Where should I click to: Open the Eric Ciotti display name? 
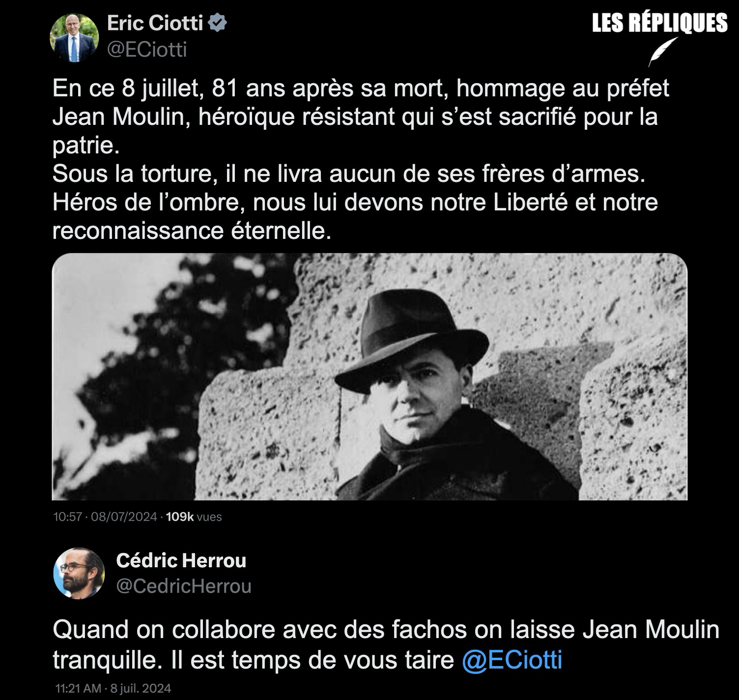pyautogui.click(x=155, y=23)
